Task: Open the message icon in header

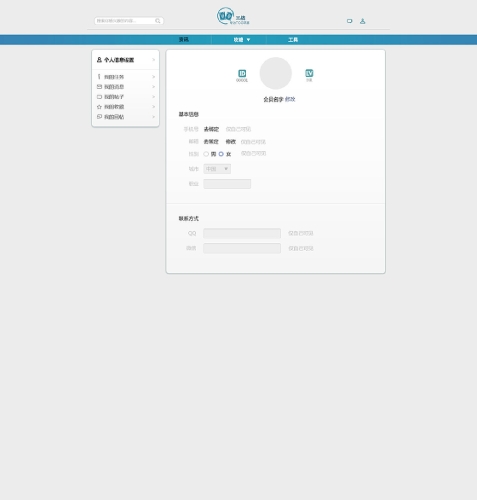Action: pyautogui.click(x=349, y=21)
